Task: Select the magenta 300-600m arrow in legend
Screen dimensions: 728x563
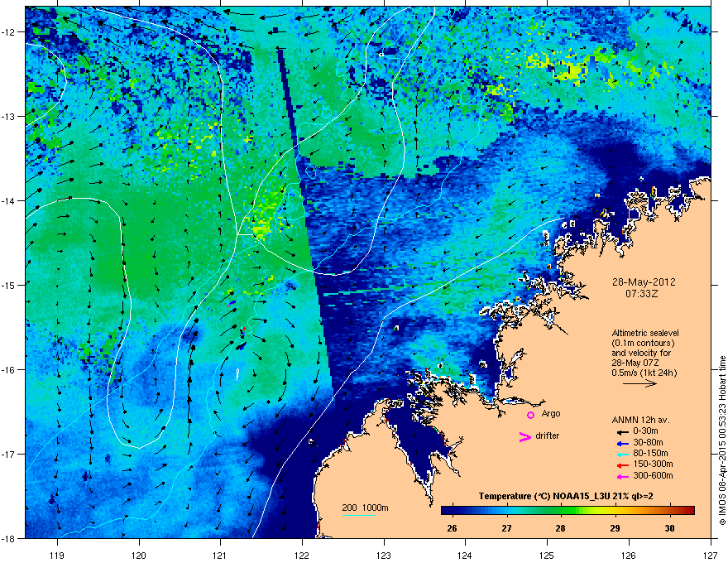Action: [623, 476]
